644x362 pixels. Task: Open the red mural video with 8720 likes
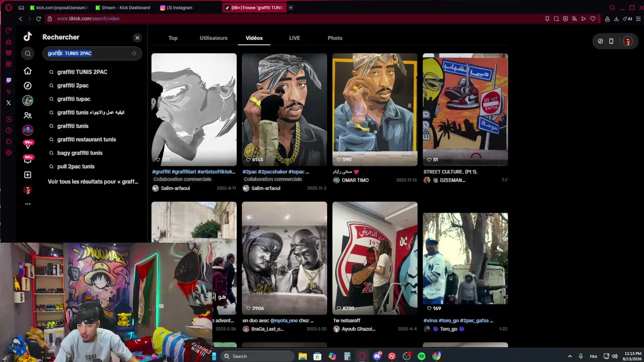375,258
